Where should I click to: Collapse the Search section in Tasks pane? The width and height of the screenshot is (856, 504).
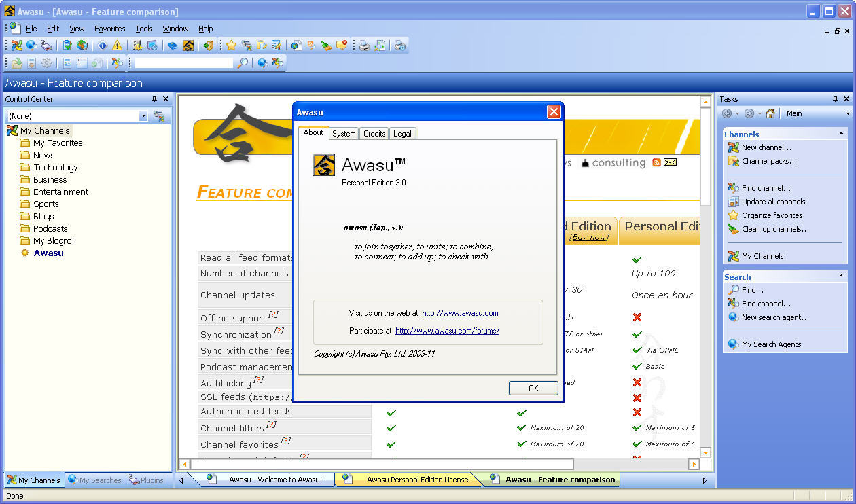click(x=842, y=276)
